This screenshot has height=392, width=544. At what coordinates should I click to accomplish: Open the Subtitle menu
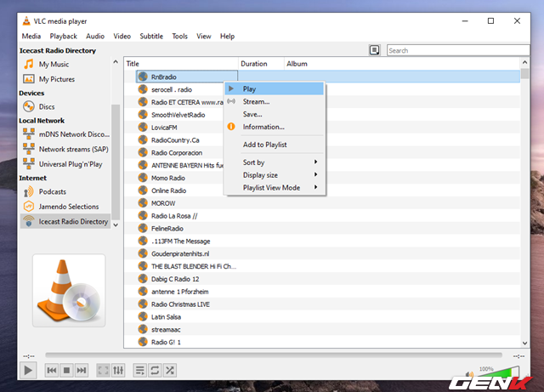pos(151,36)
